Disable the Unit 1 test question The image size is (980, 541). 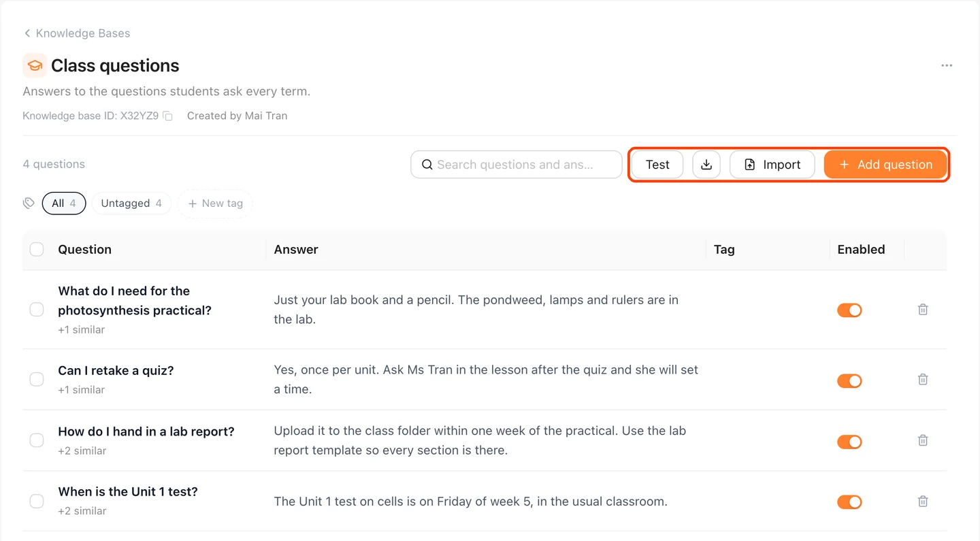(x=849, y=502)
